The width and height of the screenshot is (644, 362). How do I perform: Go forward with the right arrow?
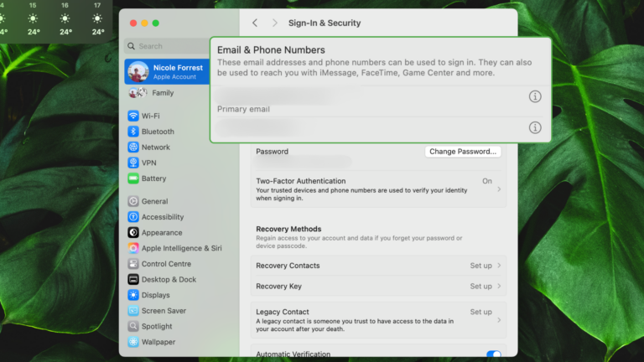pyautogui.click(x=275, y=23)
